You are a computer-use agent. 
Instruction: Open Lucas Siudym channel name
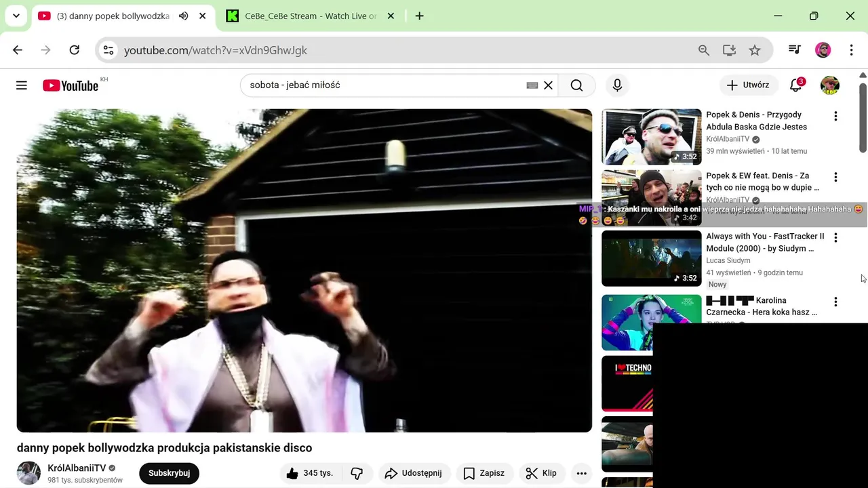(728, 260)
